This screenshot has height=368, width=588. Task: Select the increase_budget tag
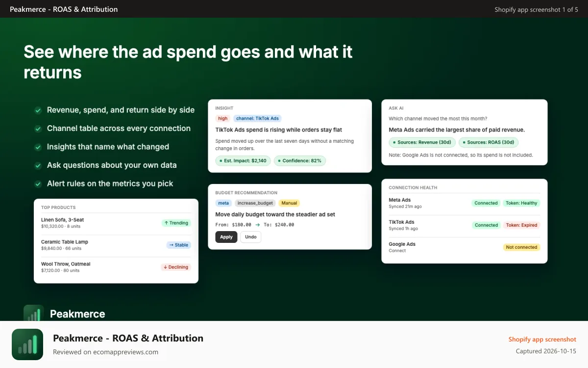tap(255, 203)
